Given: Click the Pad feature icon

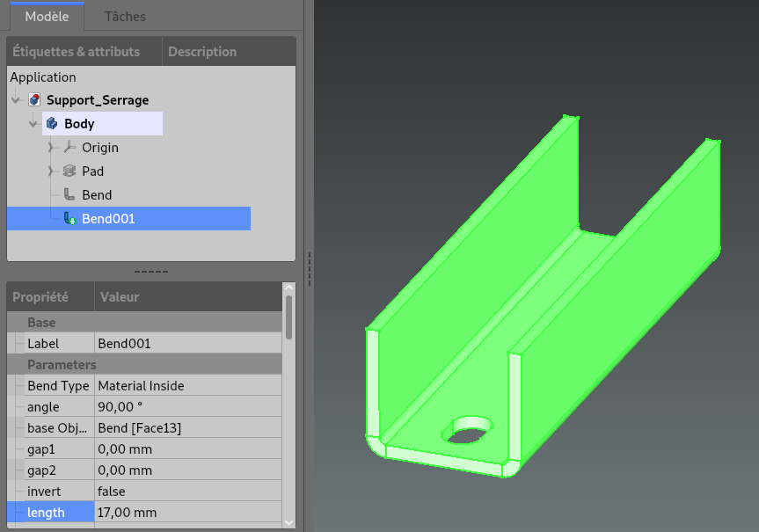Looking at the screenshot, I should (x=69, y=171).
